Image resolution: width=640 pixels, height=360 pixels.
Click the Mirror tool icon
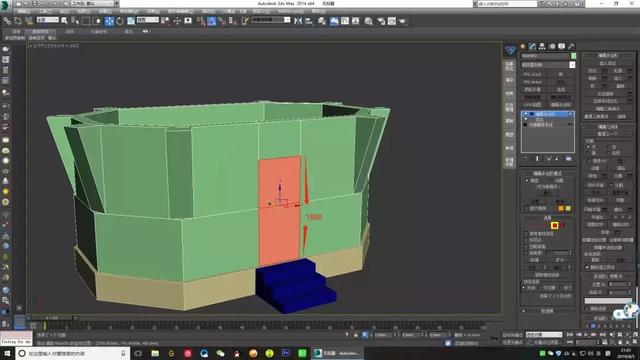point(298,21)
